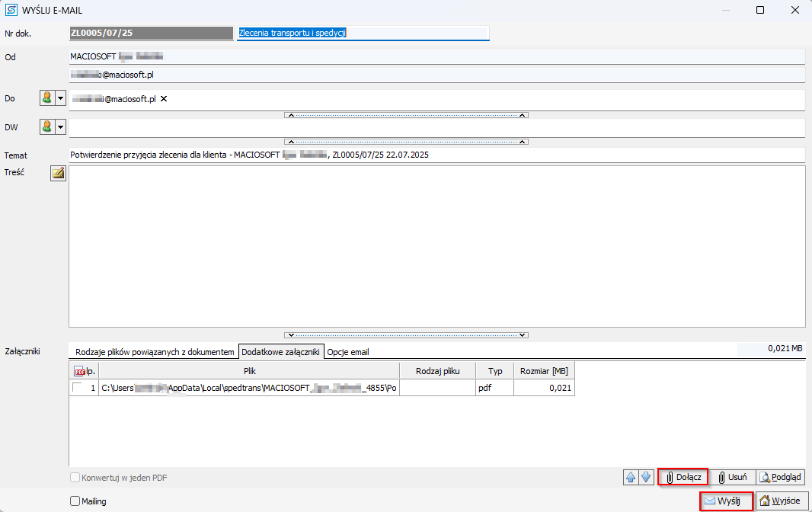
Task: Click the contact picker icon beside DW
Action: coord(47,126)
